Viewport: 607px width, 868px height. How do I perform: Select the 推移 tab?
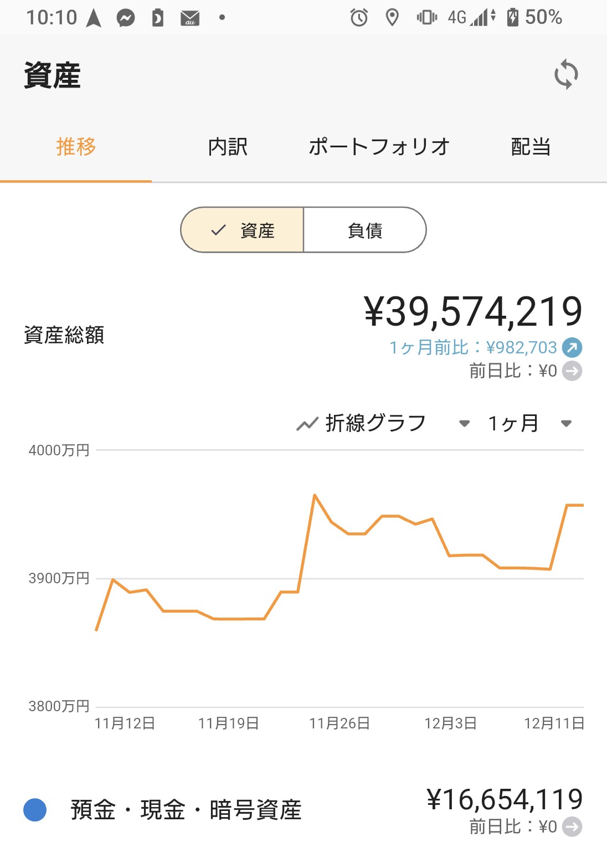point(76,147)
